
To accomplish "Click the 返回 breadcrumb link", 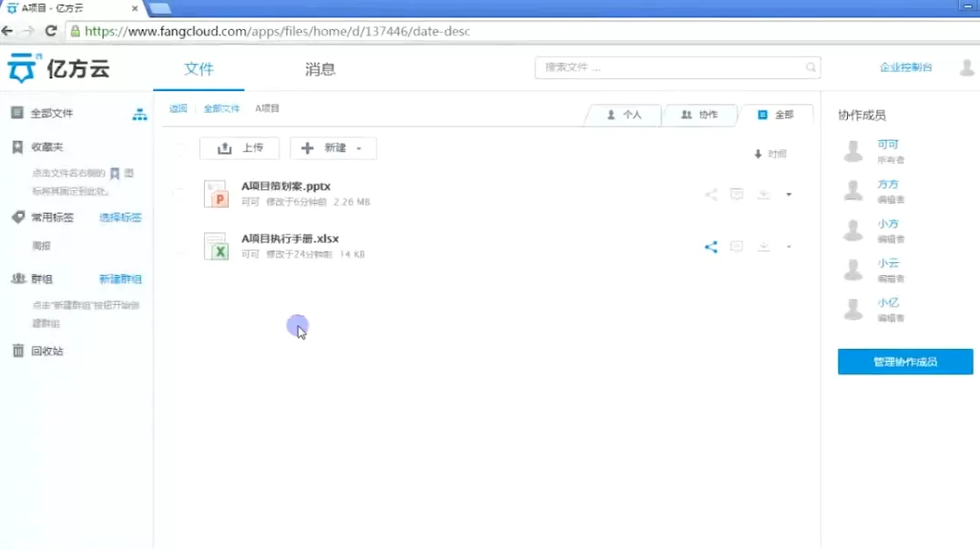I will pyautogui.click(x=179, y=108).
